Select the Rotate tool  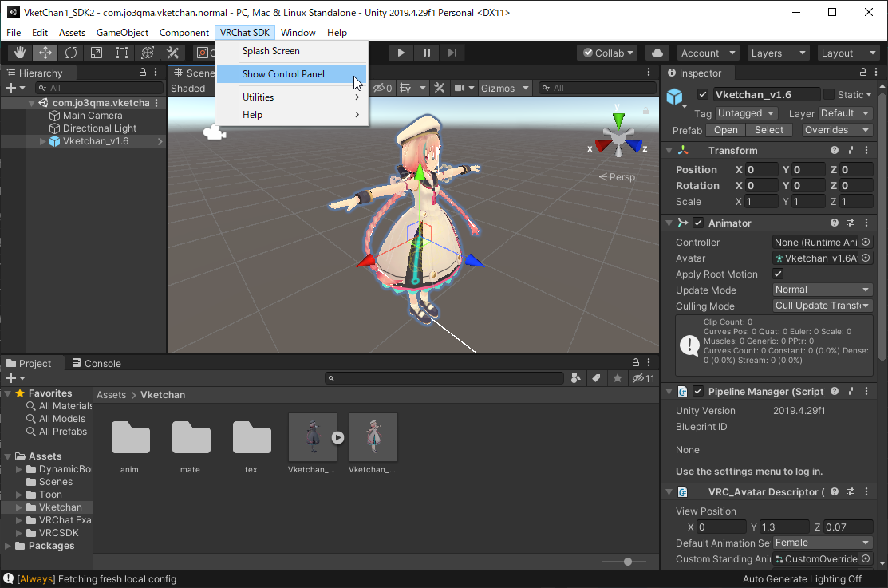71,53
